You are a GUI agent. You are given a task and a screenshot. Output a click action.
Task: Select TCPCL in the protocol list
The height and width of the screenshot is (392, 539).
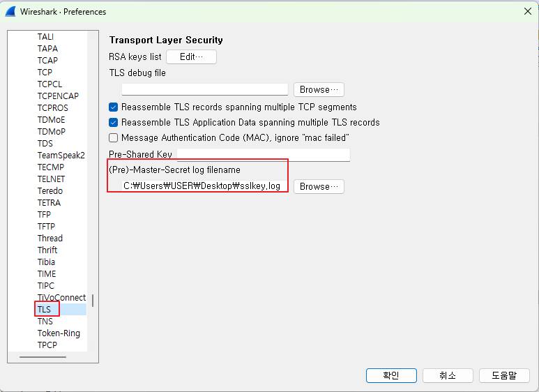pos(50,84)
